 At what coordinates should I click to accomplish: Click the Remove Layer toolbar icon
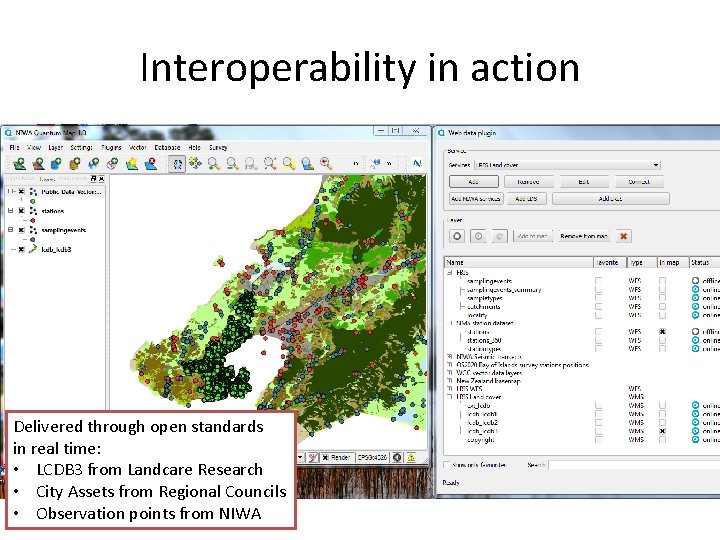pyautogui.click(x=151, y=163)
